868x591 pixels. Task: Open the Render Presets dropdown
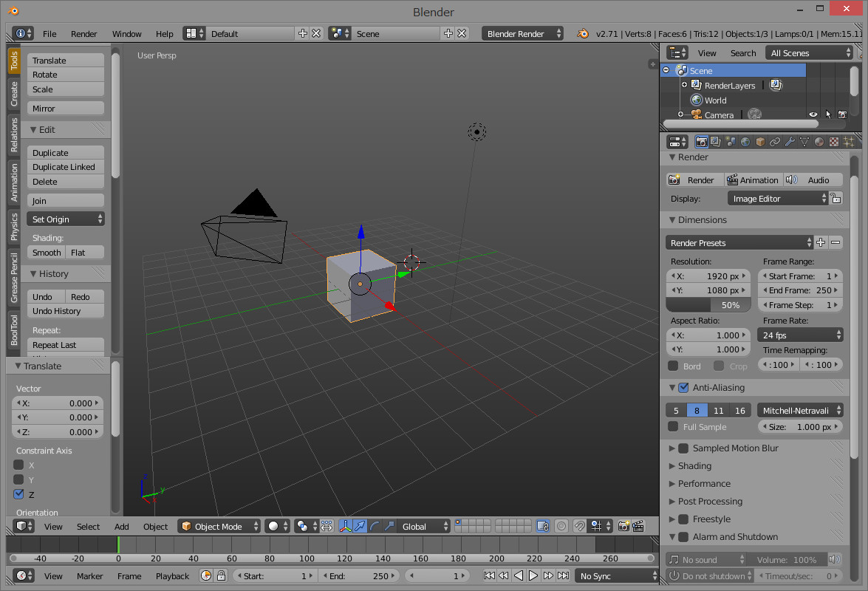[739, 243]
